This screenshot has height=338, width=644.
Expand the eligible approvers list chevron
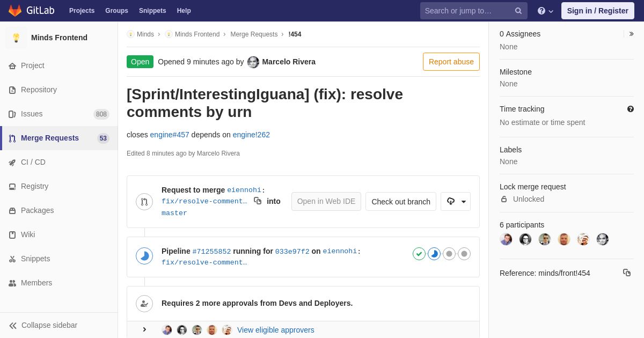[144, 329]
